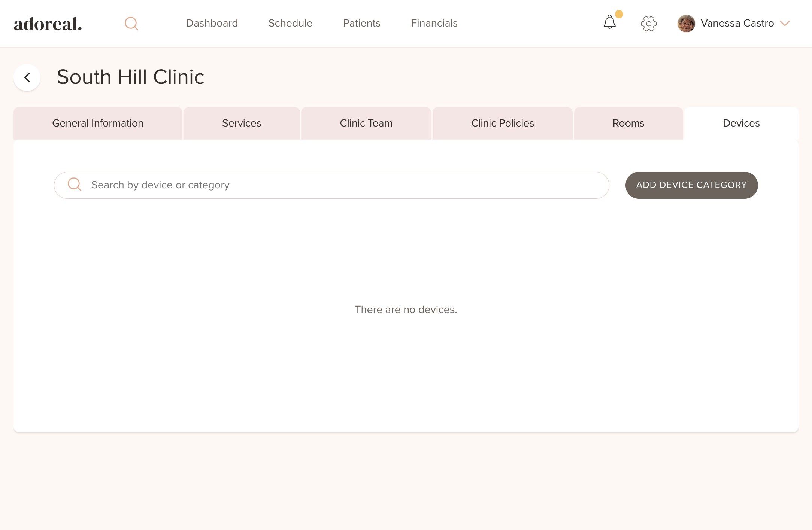Click the device search magnifier icon

pyautogui.click(x=75, y=185)
